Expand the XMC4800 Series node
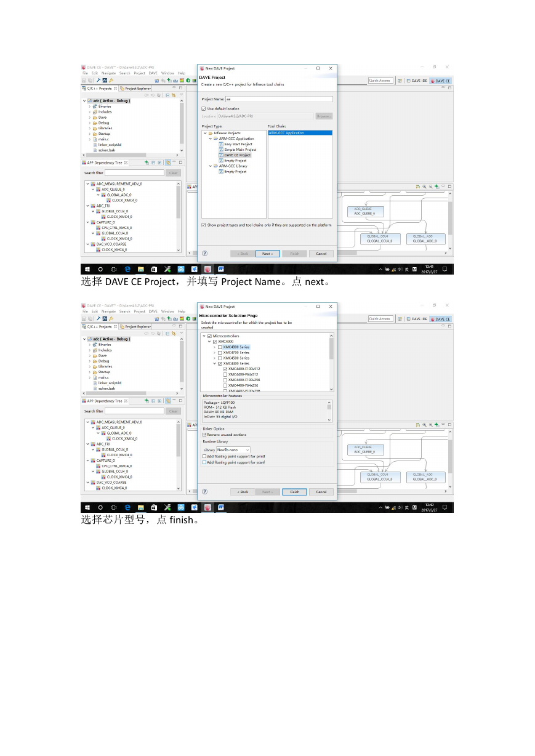Image resolution: width=535 pixels, height=756 pixels. [x=215, y=347]
